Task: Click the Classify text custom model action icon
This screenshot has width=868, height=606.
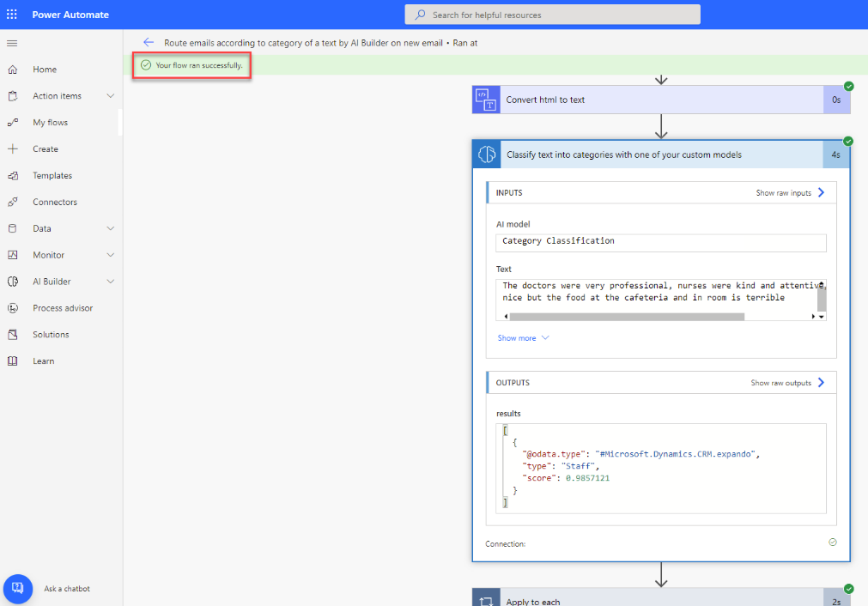Action: coord(486,154)
